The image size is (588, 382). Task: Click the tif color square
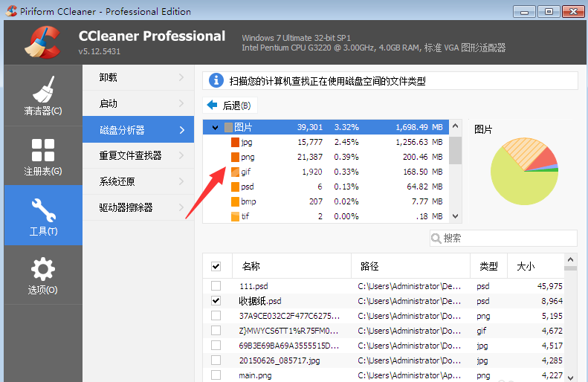coord(235,217)
